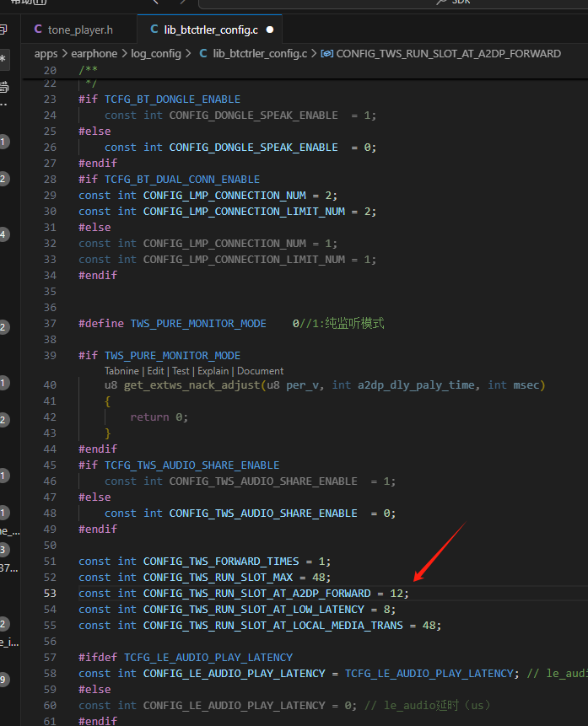Click the TWS_PURE_MONITOR_MODE define on line 37
Image resolution: width=588 pixels, height=726 pixels.
[198, 324]
